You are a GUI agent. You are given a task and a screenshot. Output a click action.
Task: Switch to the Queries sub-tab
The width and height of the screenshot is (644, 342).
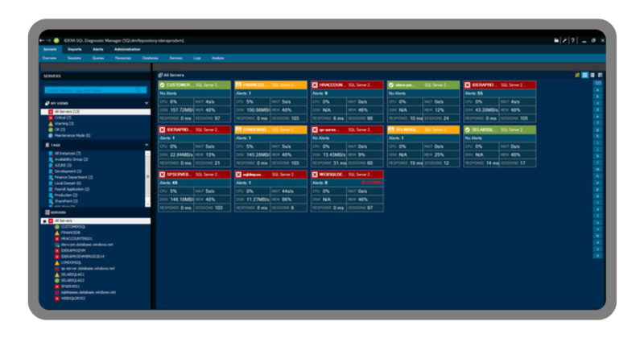click(97, 59)
